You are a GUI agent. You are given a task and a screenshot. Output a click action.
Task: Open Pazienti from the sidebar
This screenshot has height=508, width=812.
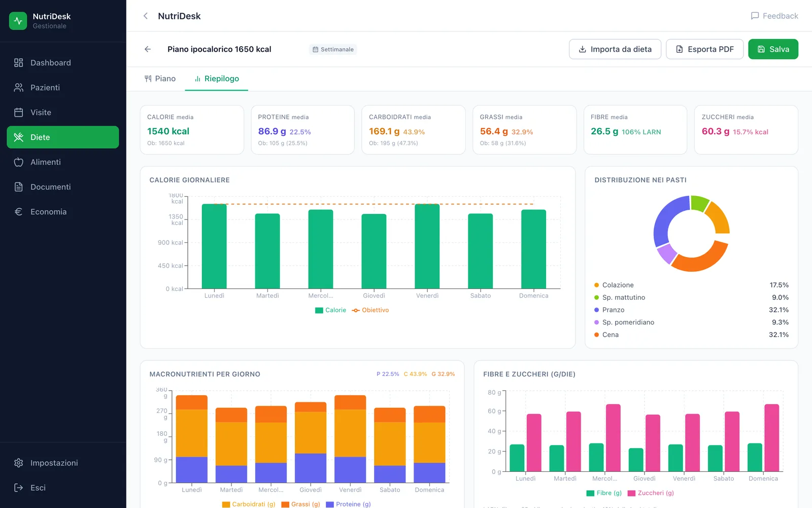(63, 87)
